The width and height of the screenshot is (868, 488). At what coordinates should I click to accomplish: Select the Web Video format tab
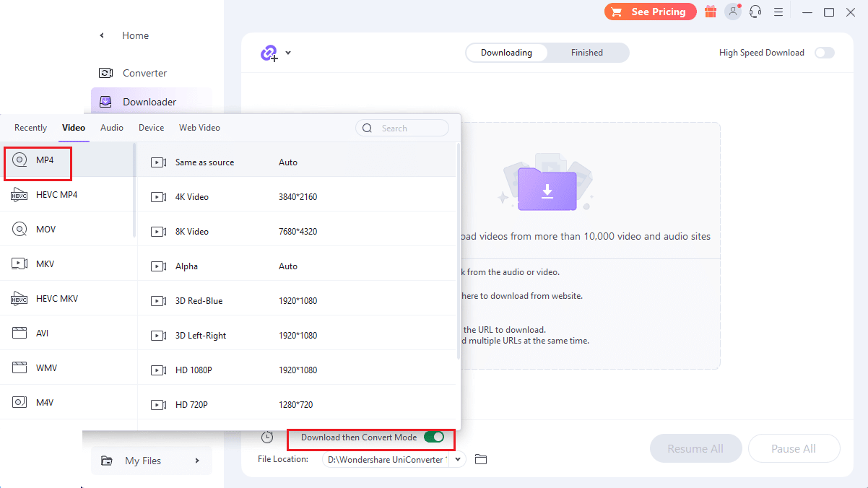coord(199,128)
